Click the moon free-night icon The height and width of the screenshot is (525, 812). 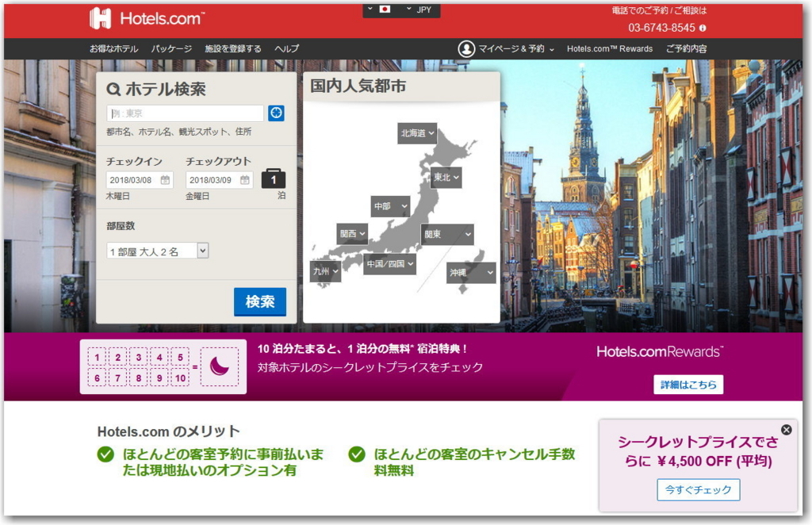point(220,366)
